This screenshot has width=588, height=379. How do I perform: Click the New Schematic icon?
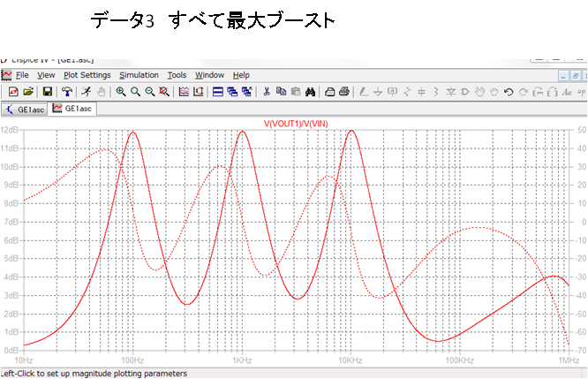click(13, 92)
